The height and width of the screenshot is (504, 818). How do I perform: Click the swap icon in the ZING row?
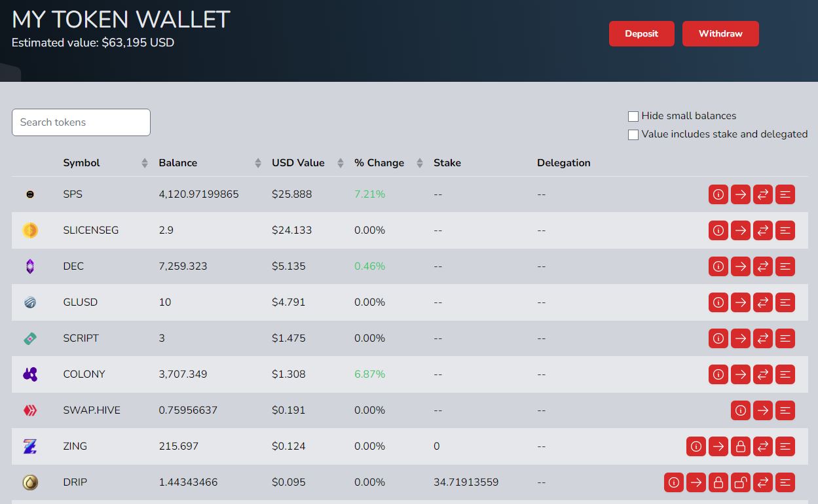click(x=763, y=446)
